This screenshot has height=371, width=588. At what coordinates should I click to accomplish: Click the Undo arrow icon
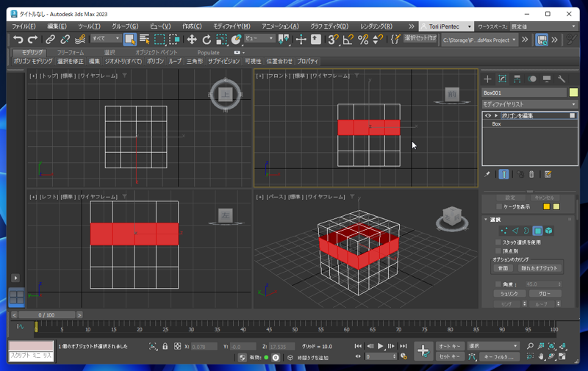[x=18, y=40]
